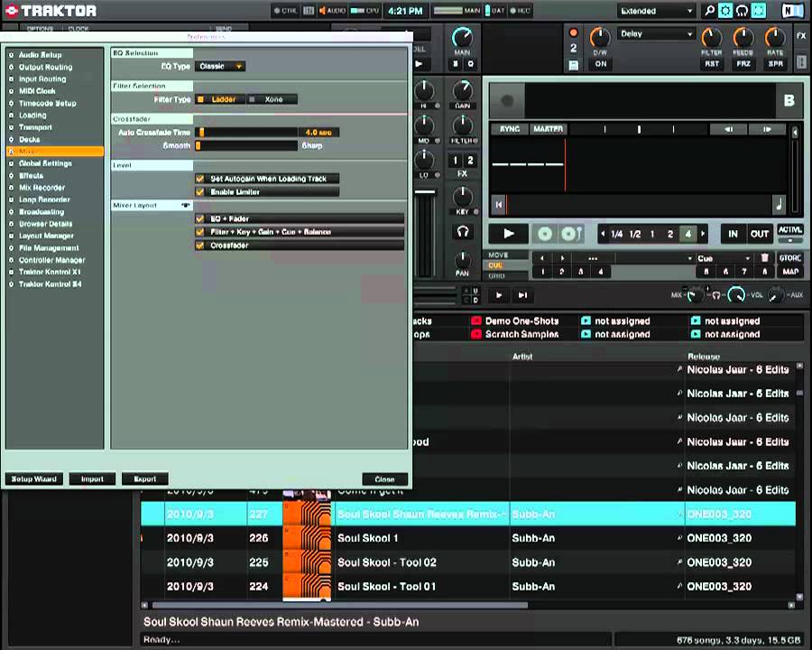Uncheck the Crossfader layout option
Screen dimensions: 812x650
click(200, 246)
